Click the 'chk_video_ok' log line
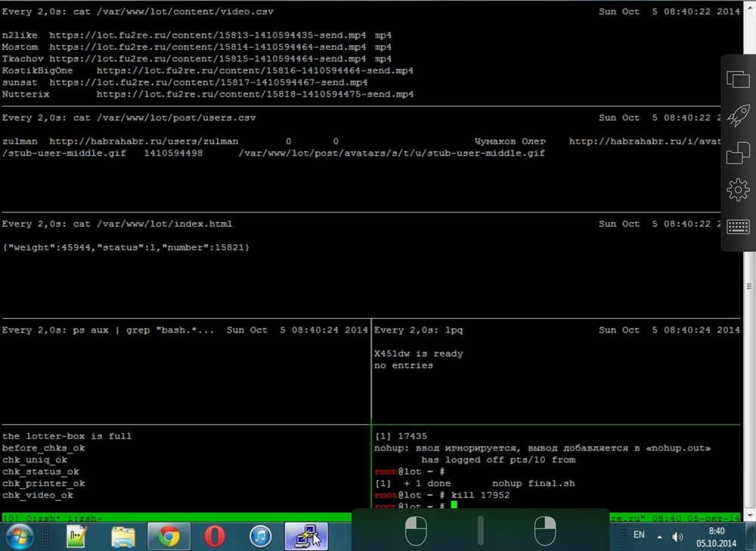Viewport: 756px width, 551px height. [38, 496]
